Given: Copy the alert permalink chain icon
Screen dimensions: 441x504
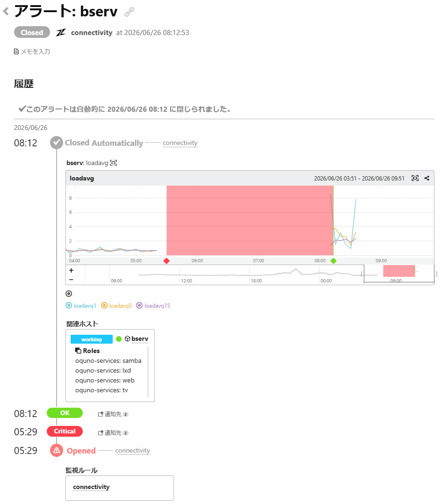Looking at the screenshot, I should 129,12.
